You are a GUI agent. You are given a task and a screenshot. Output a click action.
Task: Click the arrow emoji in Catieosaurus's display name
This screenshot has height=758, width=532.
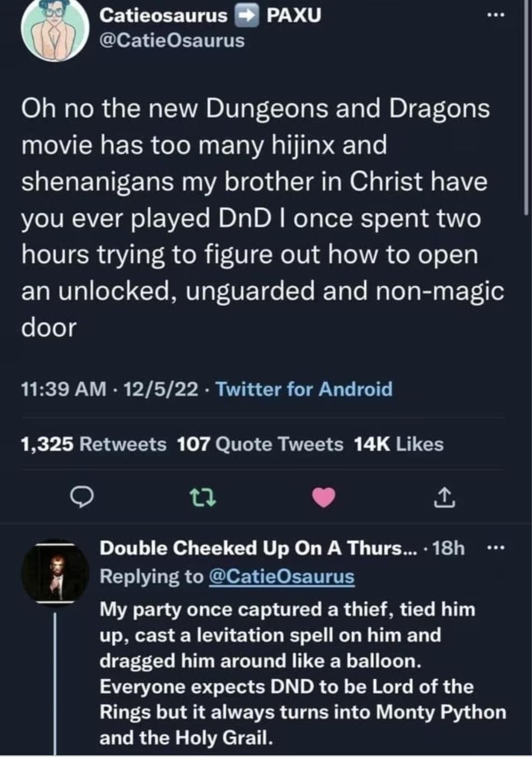coord(245,15)
